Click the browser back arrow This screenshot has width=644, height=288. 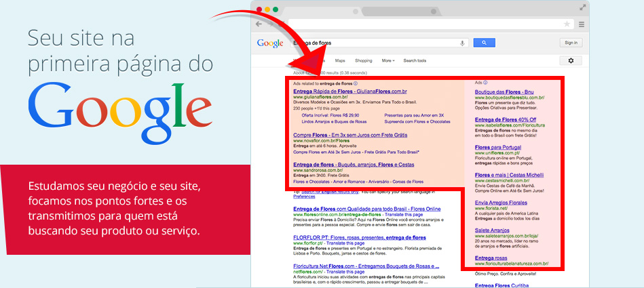(x=259, y=24)
